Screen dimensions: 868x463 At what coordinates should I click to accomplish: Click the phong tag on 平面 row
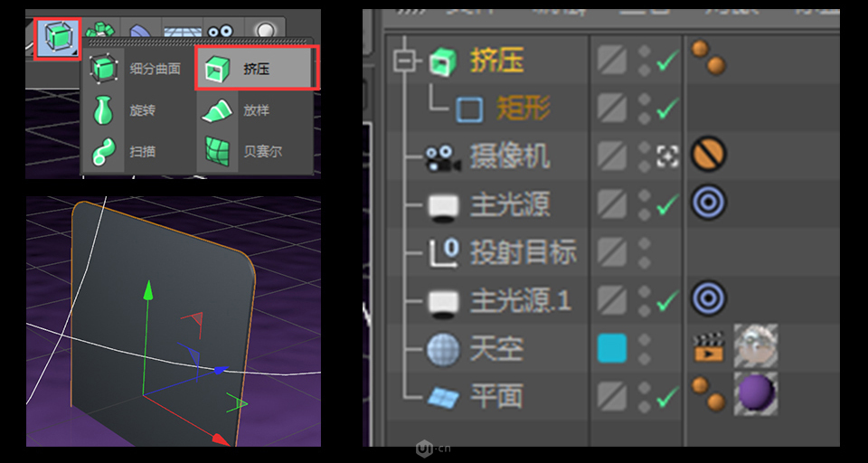point(709,393)
